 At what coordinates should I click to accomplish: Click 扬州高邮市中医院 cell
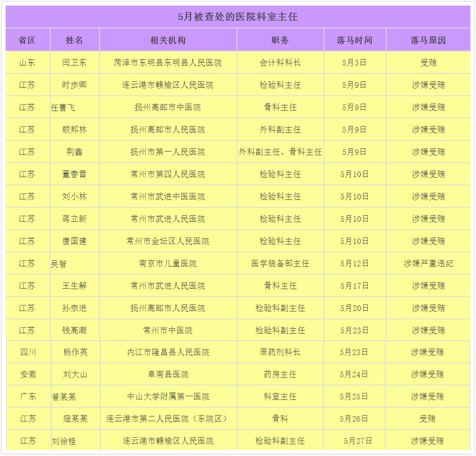click(x=168, y=107)
